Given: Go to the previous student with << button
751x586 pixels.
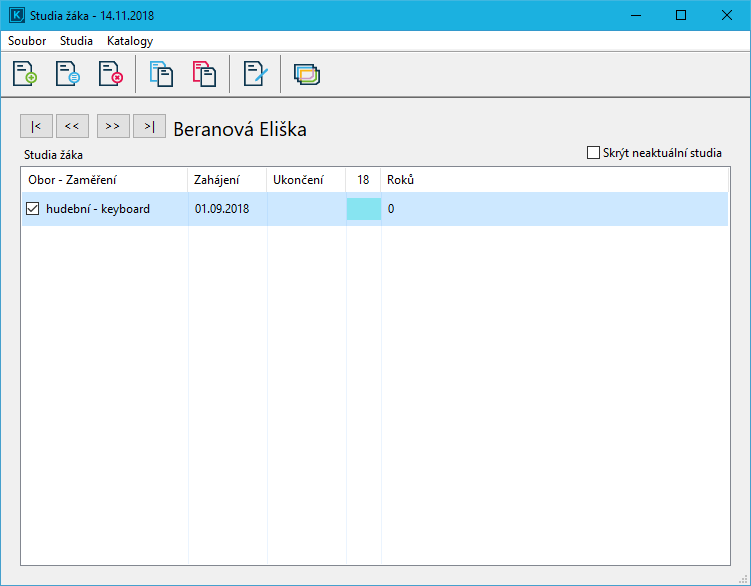Looking at the screenshot, I should pos(72,126).
